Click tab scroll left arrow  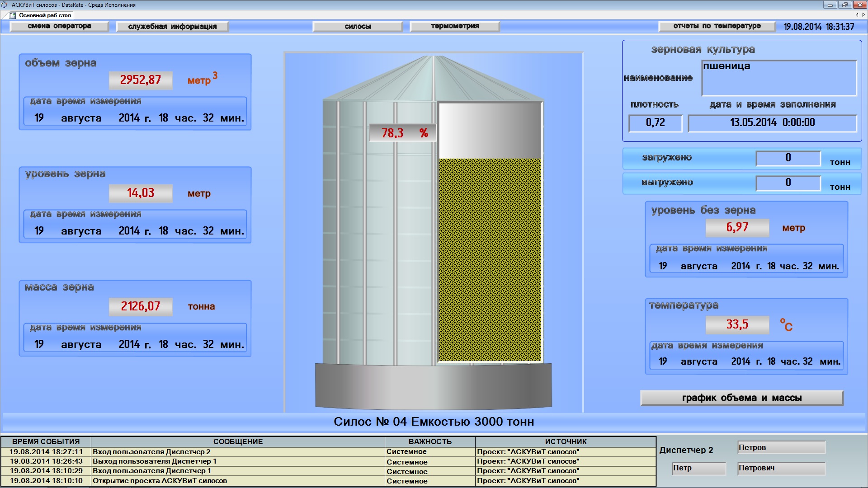pos(857,15)
